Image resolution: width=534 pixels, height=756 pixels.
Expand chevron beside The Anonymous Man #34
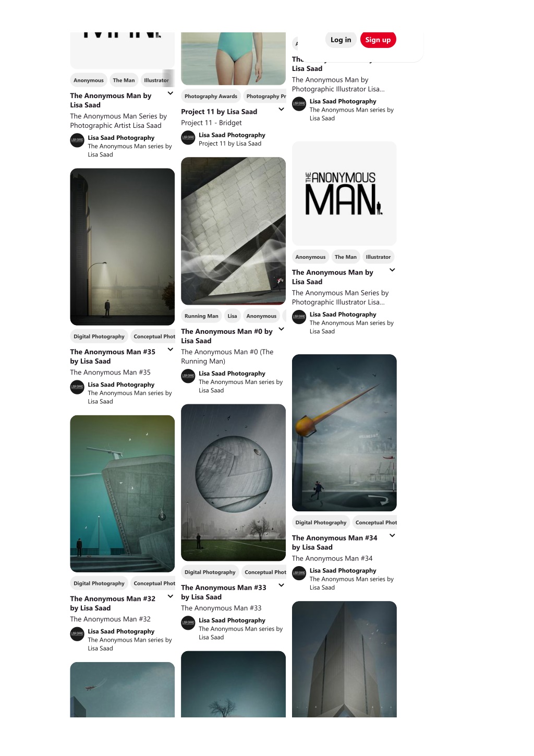[392, 535]
